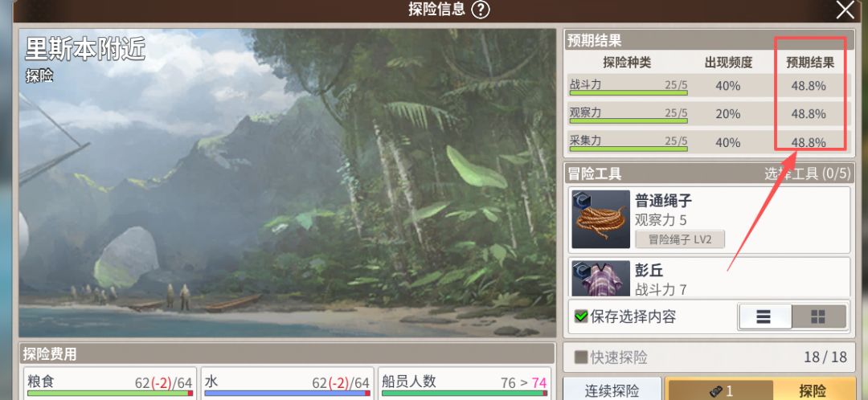Click the 探险种类 column header

coord(627,63)
